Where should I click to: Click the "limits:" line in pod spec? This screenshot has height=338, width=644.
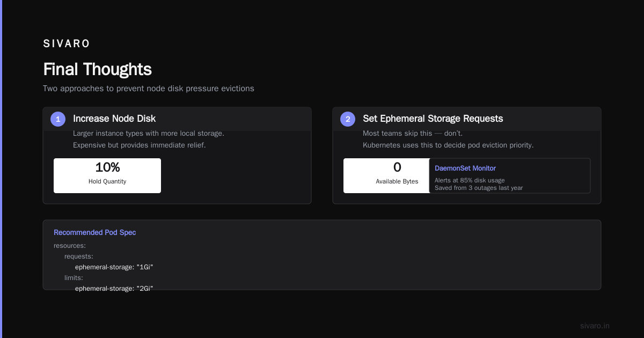click(x=74, y=278)
